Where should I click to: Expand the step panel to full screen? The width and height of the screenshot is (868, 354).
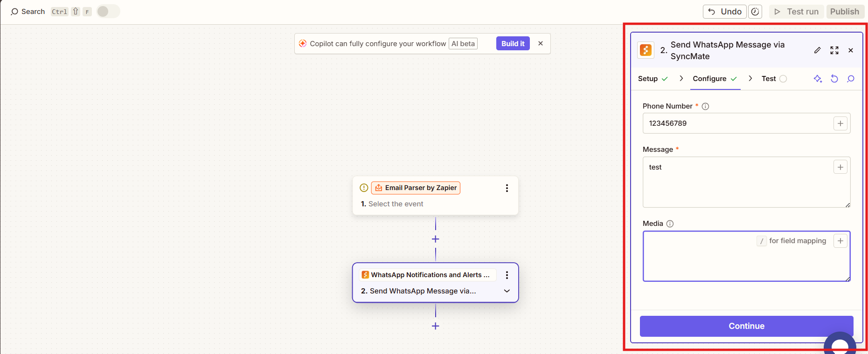834,50
